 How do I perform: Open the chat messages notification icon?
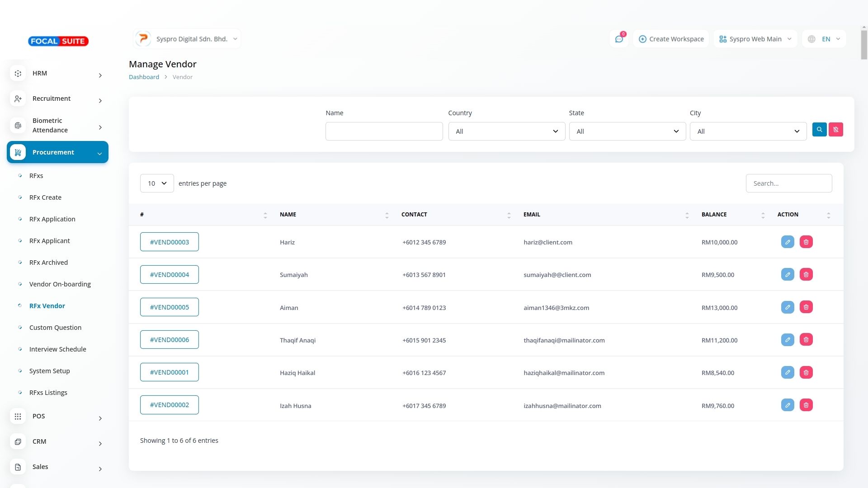619,39
